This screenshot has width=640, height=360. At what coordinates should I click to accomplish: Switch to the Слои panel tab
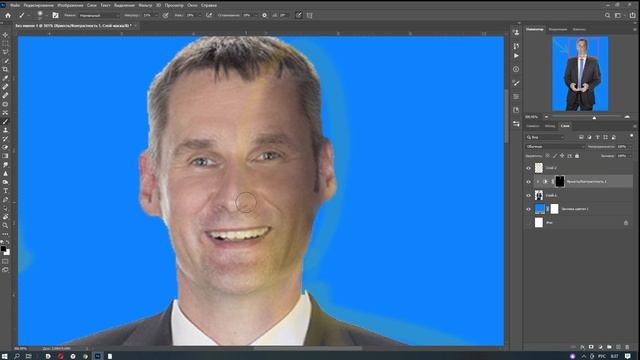565,126
